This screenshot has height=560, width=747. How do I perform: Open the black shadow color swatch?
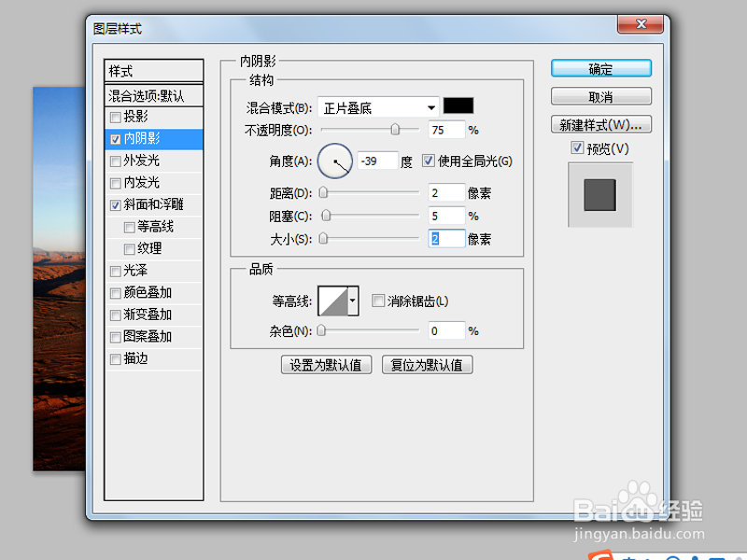click(458, 105)
